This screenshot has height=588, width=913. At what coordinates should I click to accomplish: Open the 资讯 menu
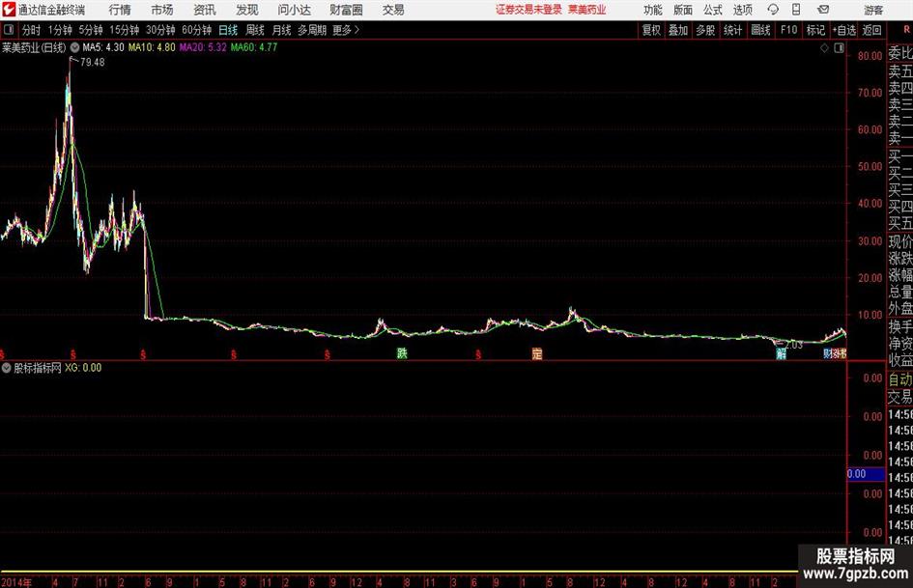[x=205, y=10]
